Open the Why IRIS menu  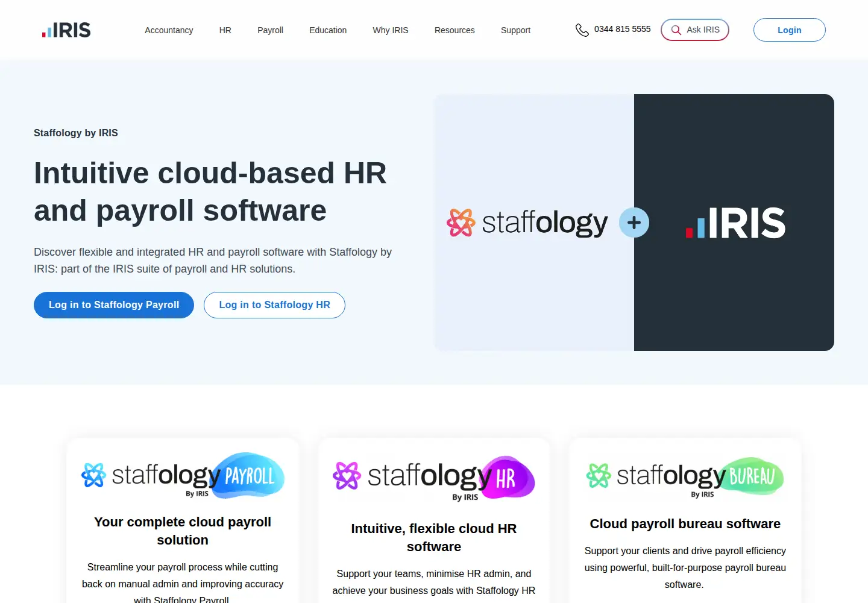point(391,30)
